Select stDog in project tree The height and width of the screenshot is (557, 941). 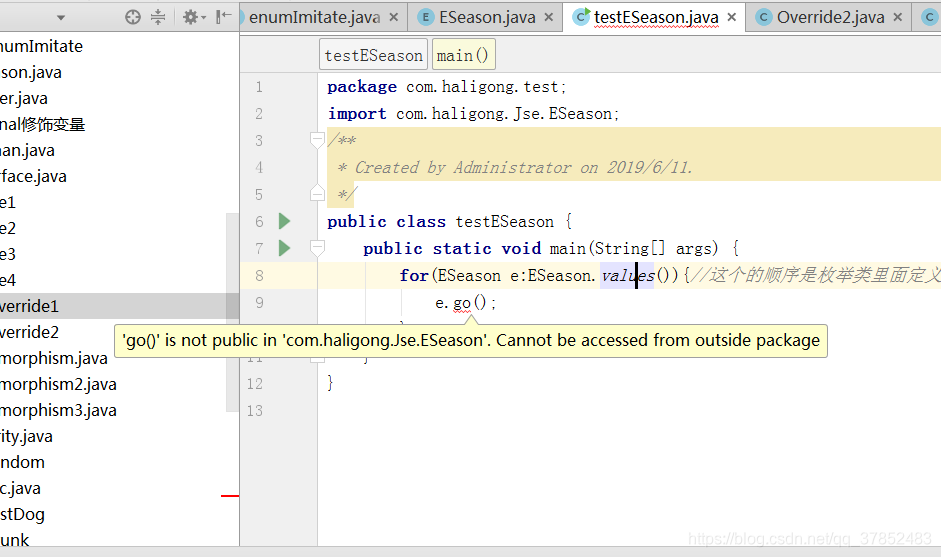coord(22,514)
